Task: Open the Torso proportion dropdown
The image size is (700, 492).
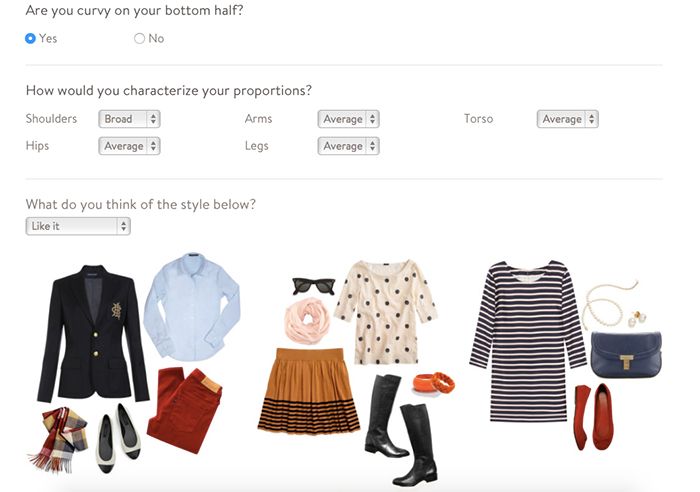Action: tap(567, 119)
